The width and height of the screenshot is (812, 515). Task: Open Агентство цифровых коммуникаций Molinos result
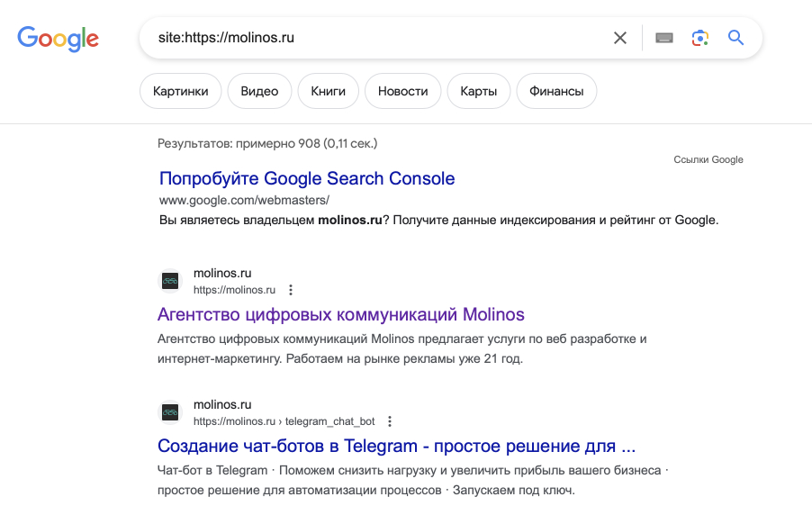(341, 314)
